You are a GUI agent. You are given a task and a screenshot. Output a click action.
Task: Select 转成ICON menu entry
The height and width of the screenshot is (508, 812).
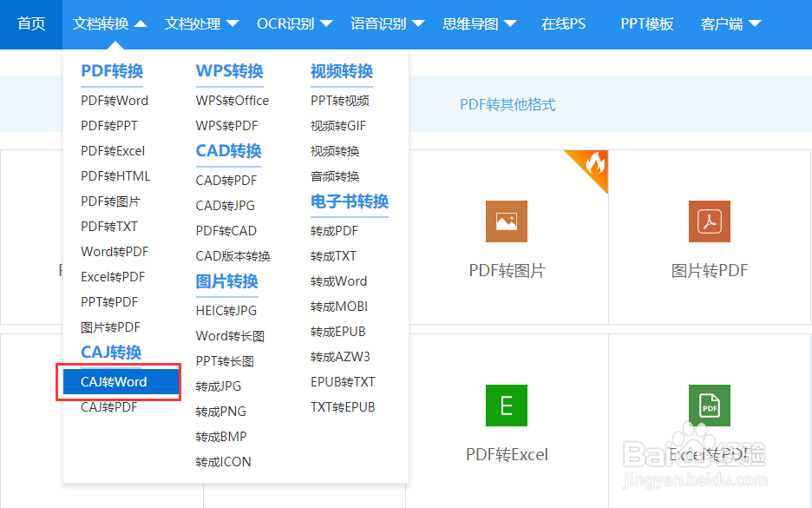223,462
